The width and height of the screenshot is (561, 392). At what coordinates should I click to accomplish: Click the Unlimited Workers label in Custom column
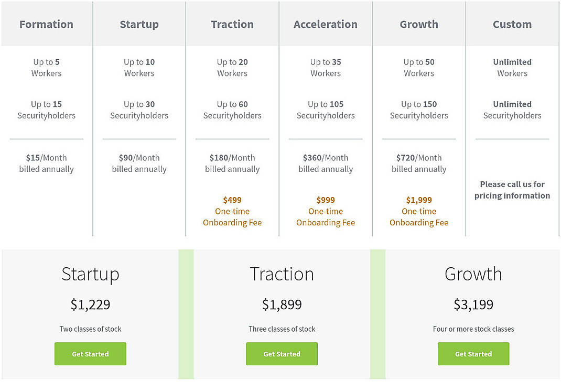coord(512,68)
